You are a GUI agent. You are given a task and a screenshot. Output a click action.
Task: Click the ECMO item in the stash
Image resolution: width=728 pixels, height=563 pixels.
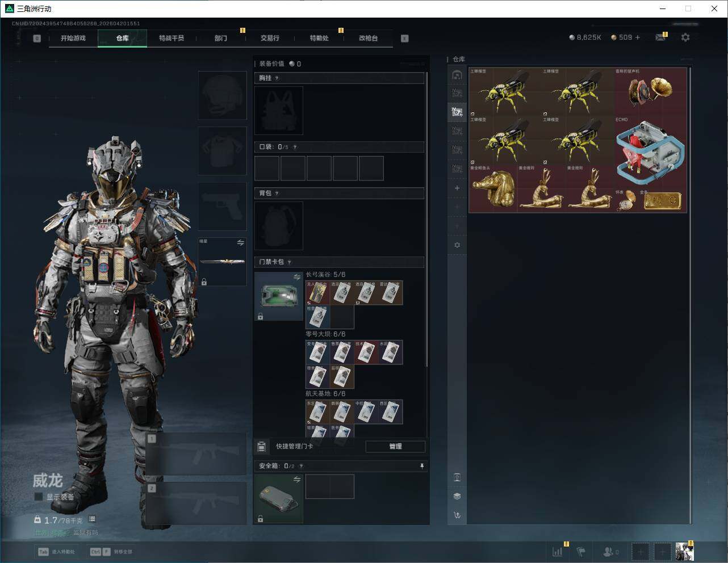click(650, 153)
